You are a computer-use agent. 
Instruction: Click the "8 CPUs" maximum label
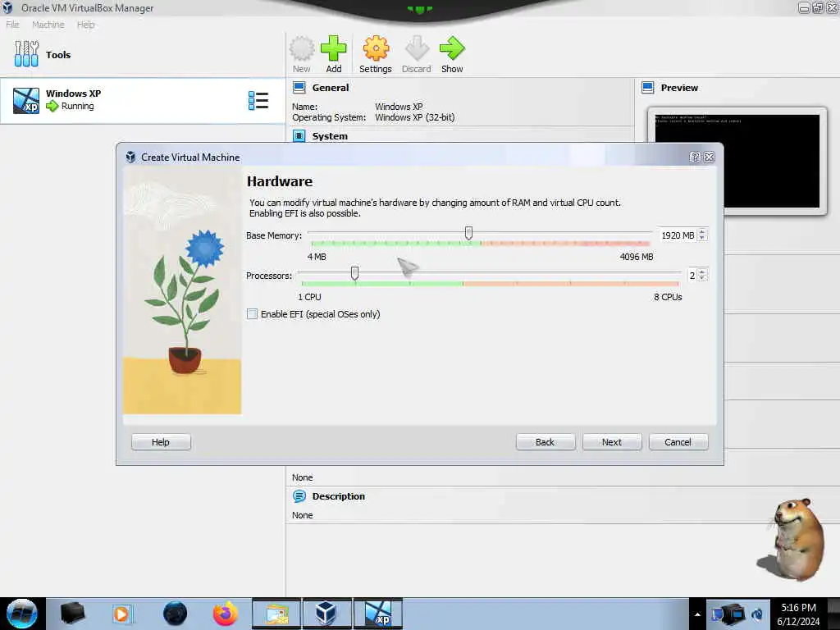(668, 297)
